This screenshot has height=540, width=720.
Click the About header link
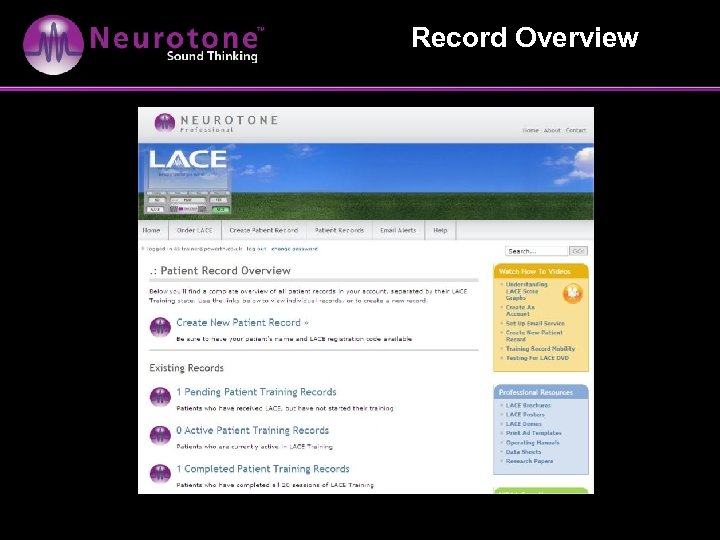pyautogui.click(x=552, y=130)
